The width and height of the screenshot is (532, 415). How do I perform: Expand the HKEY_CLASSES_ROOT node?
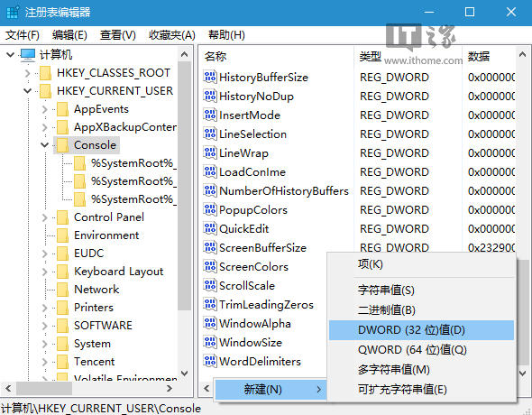27,72
